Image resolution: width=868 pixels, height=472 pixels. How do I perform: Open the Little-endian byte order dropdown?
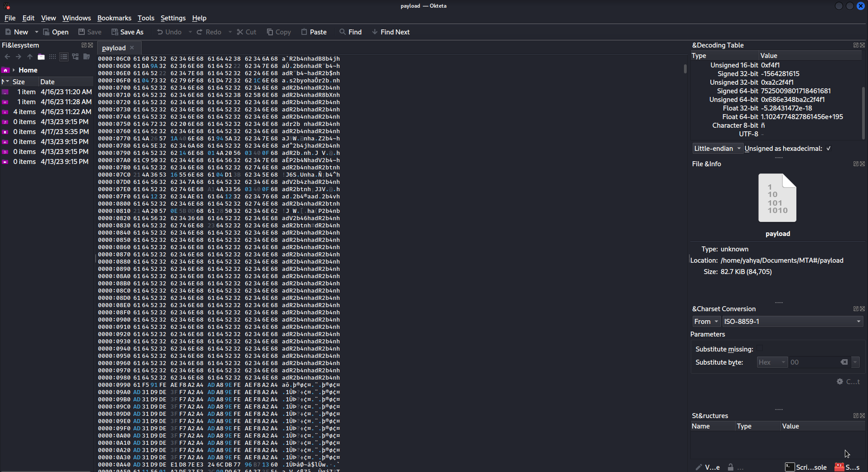pyautogui.click(x=718, y=149)
